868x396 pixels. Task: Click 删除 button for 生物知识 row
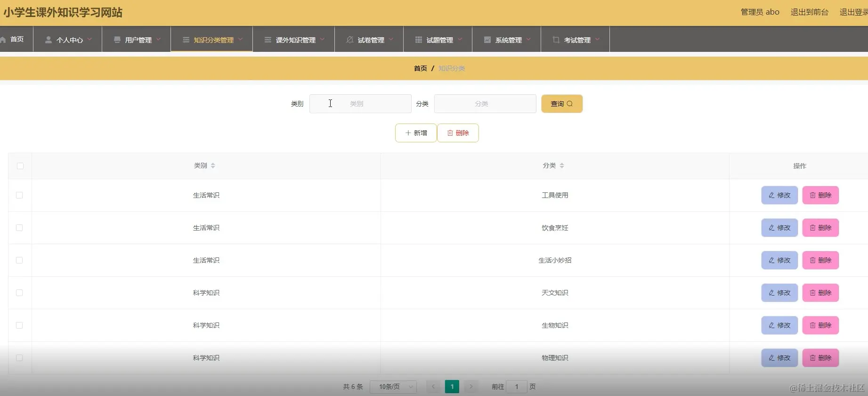[x=820, y=325]
